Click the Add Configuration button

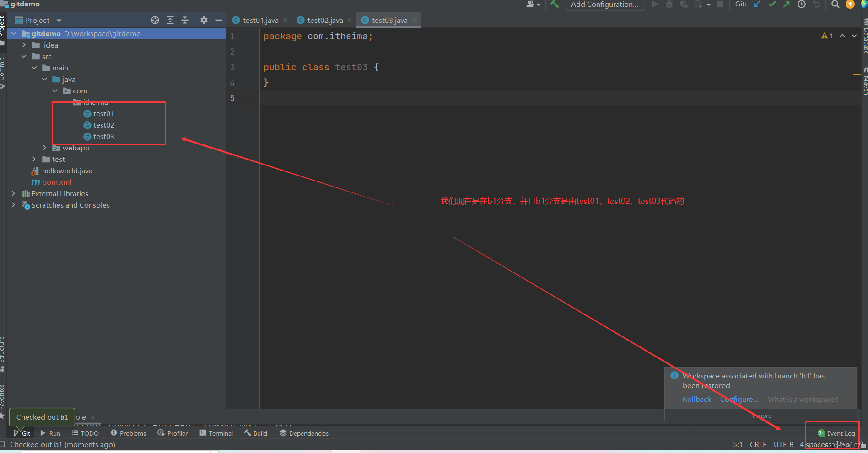pyautogui.click(x=604, y=5)
